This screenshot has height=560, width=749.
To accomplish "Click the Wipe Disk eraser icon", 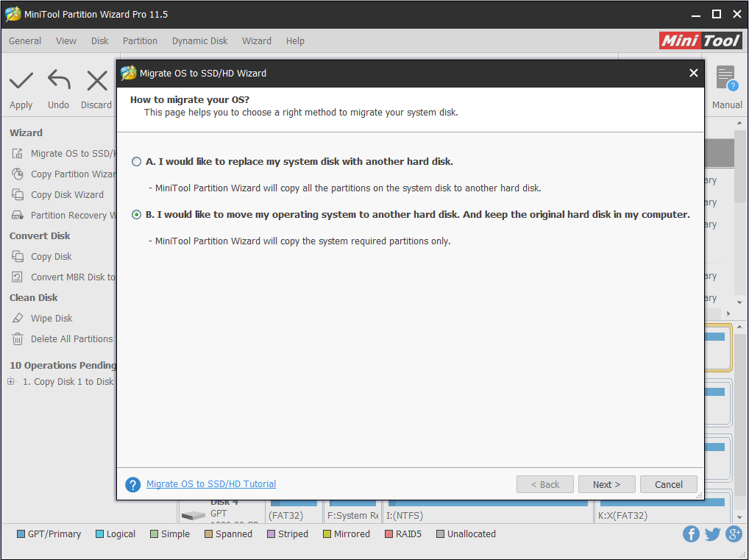I will (x=18, y=318).
